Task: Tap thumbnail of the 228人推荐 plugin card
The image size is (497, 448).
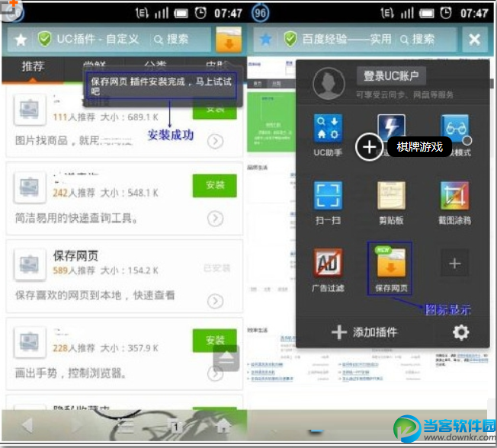Action: [30, 343]
